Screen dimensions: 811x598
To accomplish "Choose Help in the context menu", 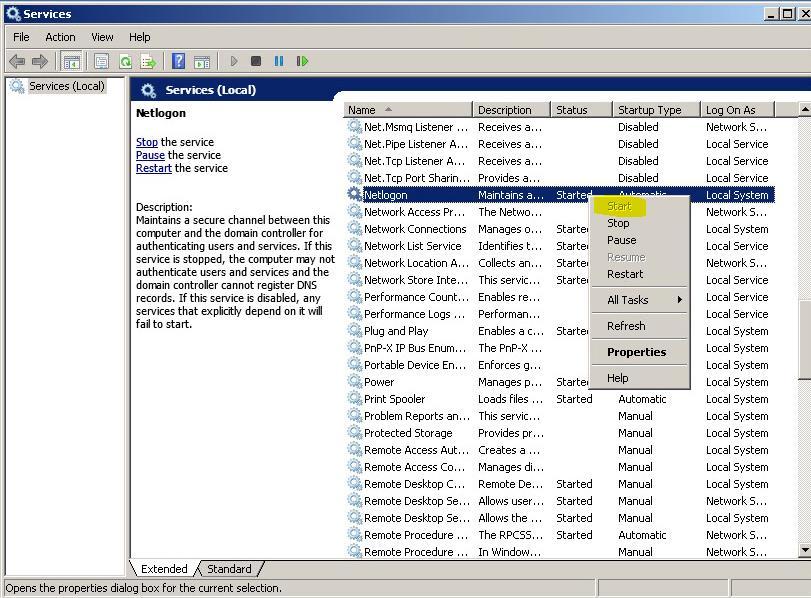I will point(639,378).
